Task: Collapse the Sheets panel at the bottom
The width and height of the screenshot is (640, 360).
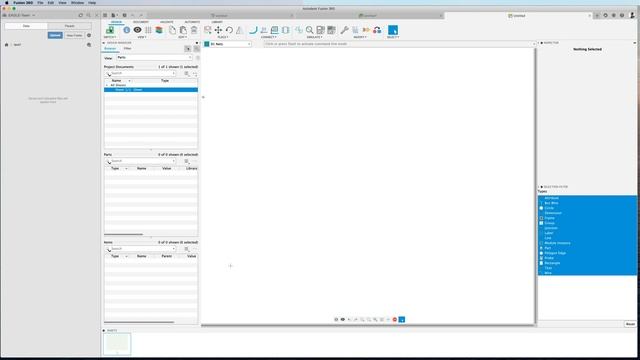Action: pos(104,331)
